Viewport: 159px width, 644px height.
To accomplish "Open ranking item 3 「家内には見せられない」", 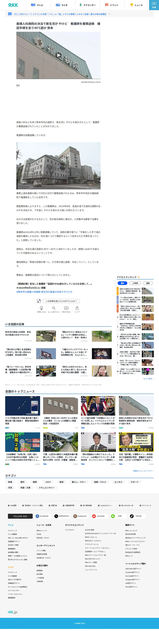I will (135, 308).
